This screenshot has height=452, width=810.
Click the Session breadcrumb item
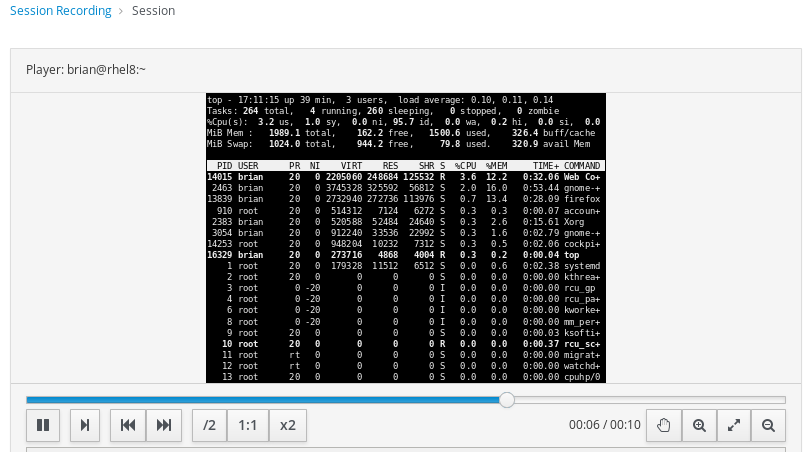pyautogui.click(x=153, y=11)
